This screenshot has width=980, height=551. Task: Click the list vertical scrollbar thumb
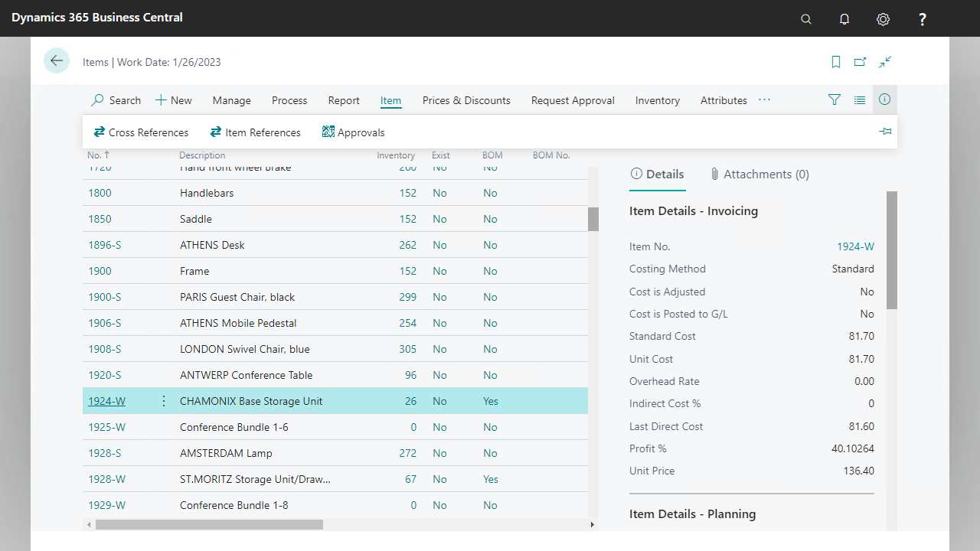coord(593,219)
